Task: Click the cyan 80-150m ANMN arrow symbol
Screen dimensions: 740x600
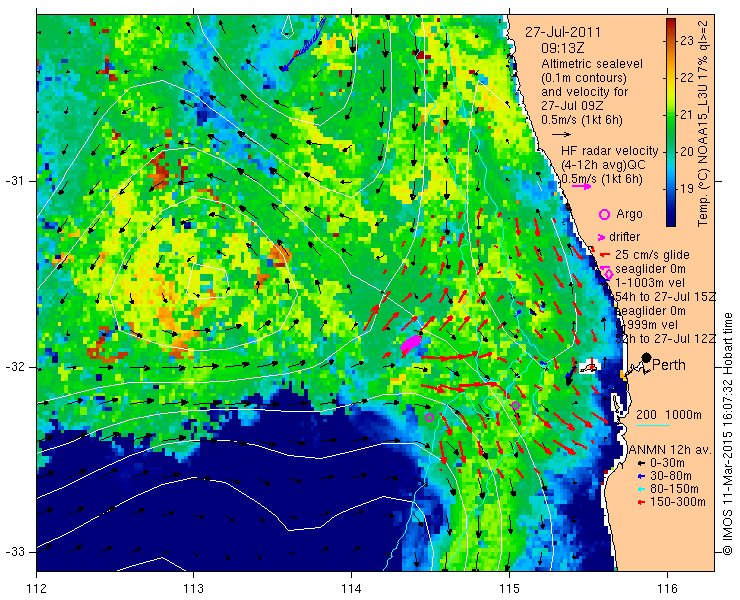Action: pos(641,490)
